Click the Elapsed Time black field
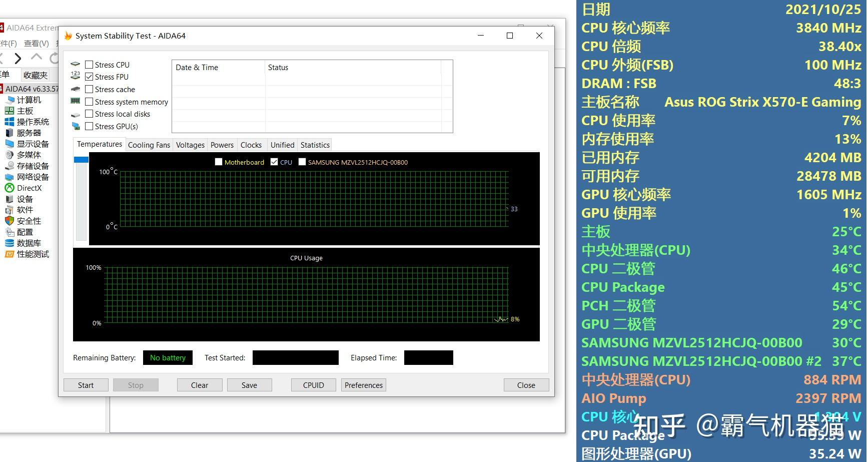Image resolution: width=868 pixels, height=462 pixels. pyautogui.click(x=429, y=357)
